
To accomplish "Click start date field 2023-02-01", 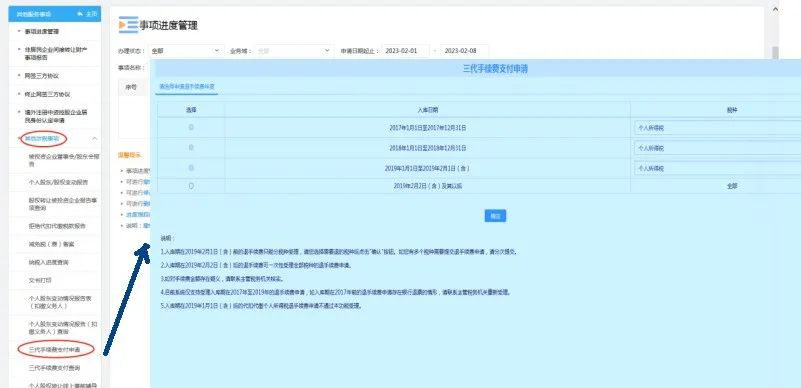I will tap(406, 51).
